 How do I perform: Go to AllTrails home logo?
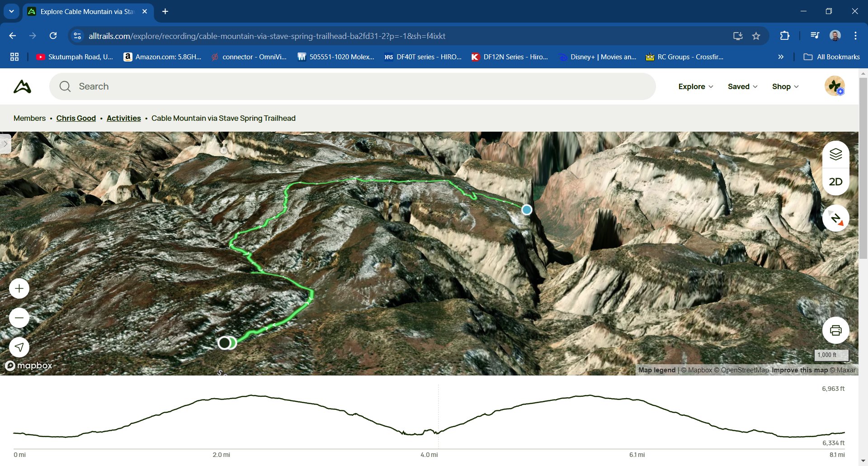pos(22,86)
